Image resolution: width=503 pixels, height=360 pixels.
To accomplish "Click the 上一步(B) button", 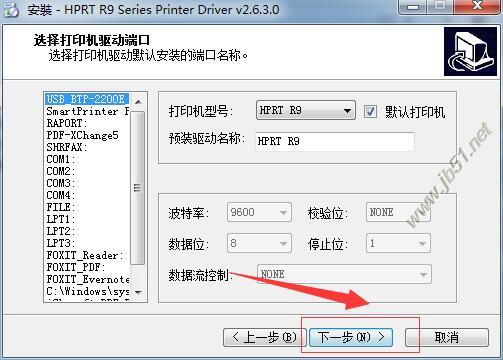I will (x=265, y=337).
